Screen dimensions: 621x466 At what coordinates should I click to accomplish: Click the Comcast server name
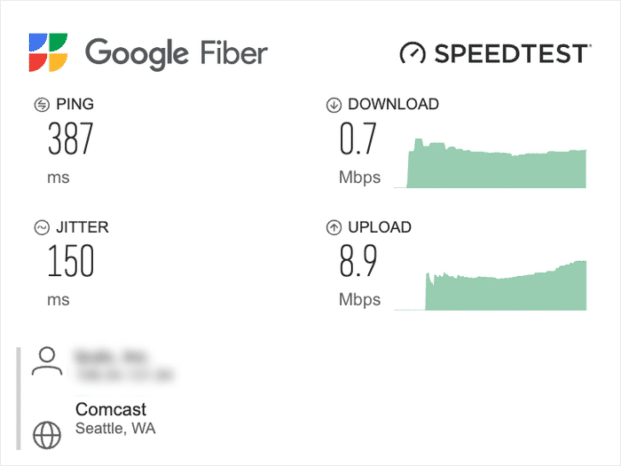click(x=111, y=409)
